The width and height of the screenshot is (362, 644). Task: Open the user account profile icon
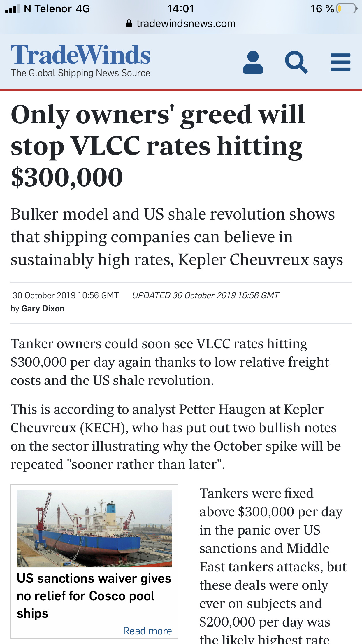(253, 62)
